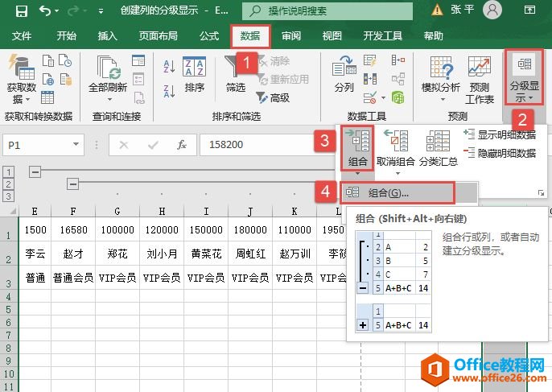This screenshot has height=392, width=552.
Task: Expand the 组合 dropdown arrow
Action: 357,174
